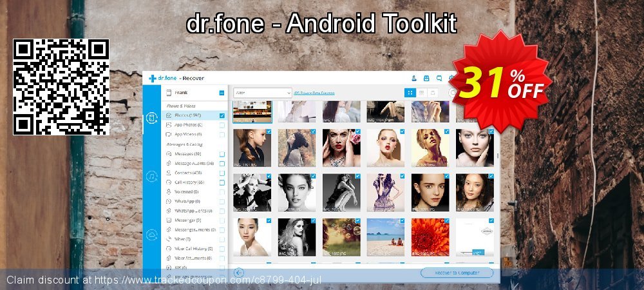Select the beach scene photo thumbnail
Image resolution: width=644 pixels, height=290 pixels.
[386, 237]
